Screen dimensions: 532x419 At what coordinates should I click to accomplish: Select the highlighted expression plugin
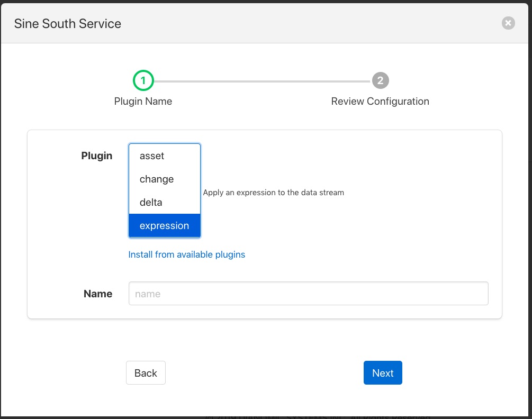point(164,226)
